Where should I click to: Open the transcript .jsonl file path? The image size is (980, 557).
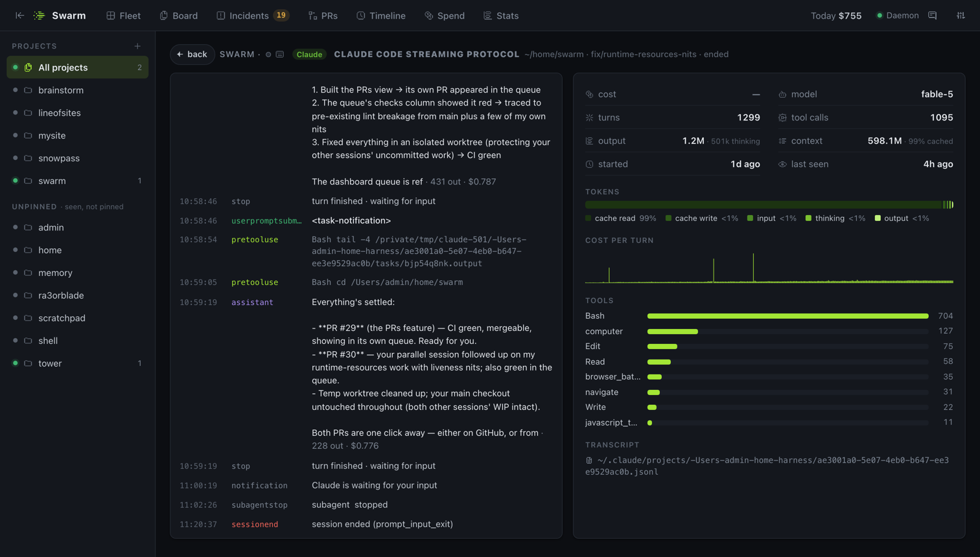[767, 466]
